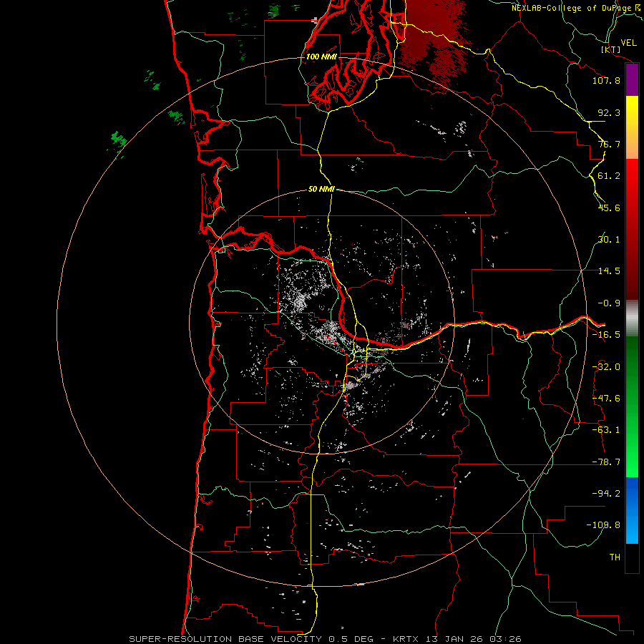Pick the blue segment of velocity scale
Screen dimensions: 644x644
632,510
